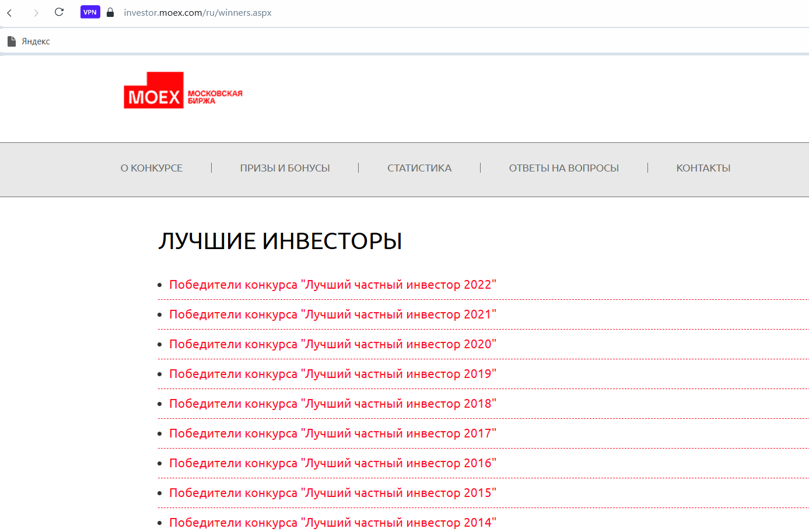Open the Яндекс bookmark
Image resolution: width=809 pixels, height=532 pixels.
(x=29, y=41)
